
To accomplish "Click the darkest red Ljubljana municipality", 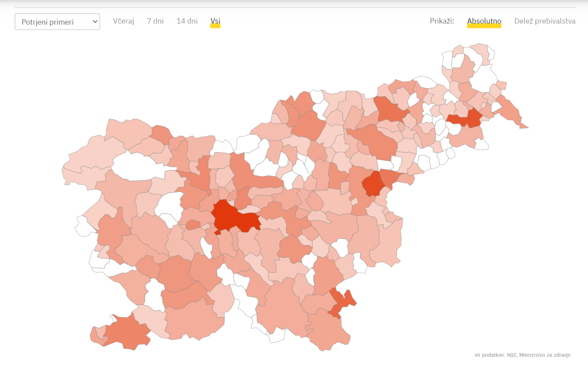I will (x=232, y=217).
